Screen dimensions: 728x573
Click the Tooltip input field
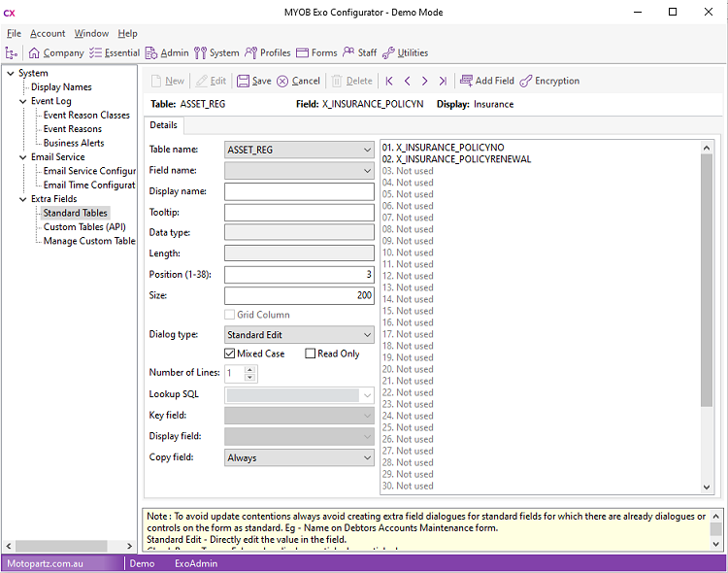pos(299,213)
